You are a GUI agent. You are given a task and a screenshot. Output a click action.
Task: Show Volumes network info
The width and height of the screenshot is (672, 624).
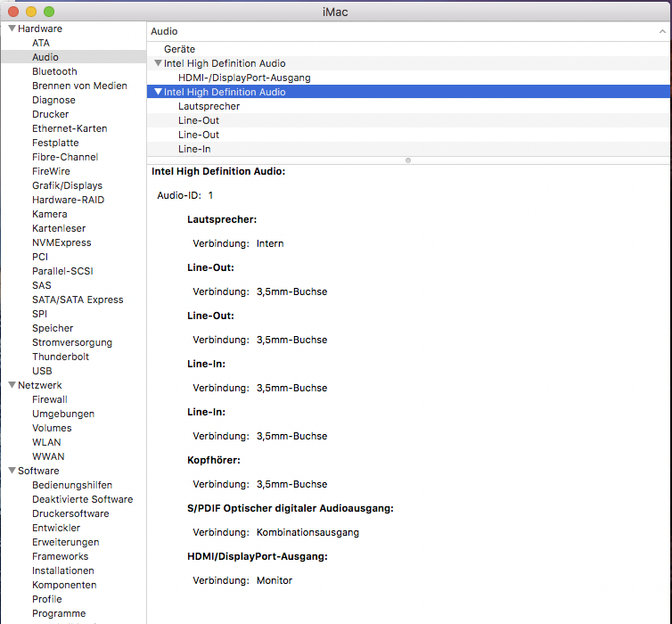(52, 428)
